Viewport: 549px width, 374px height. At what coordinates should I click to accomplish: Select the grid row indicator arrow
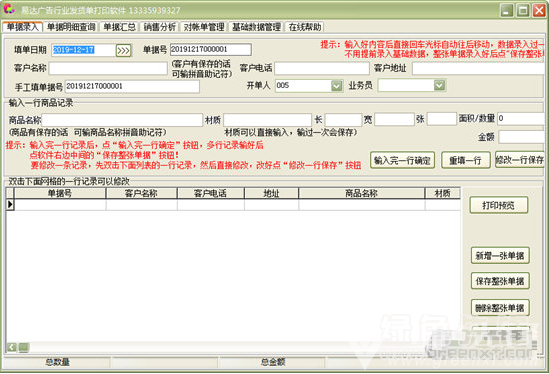pyautogui.click(x=10, y=205)
